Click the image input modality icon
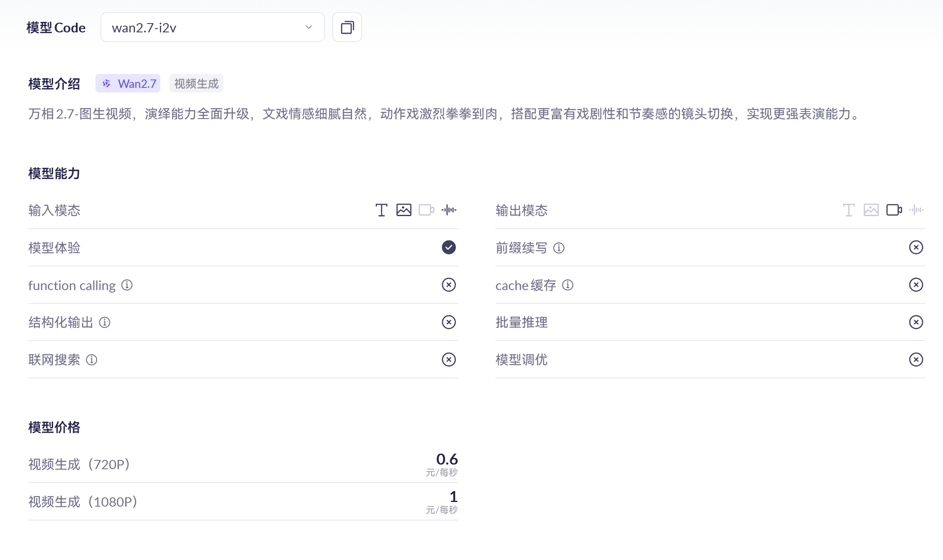This screenshot has height=560, width=943. pyautogui.click(x=404, y=210)
